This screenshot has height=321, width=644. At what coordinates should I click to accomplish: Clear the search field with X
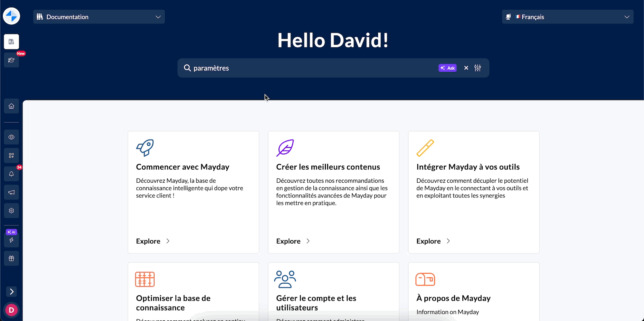[466, 68]
